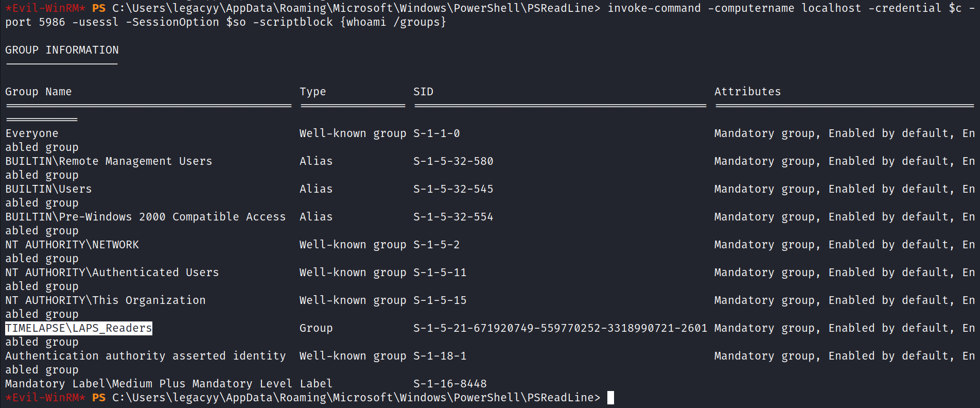Click the GROUP INFORMATION heading
The width and height of the screenshot is (980, 408).
point(62,50)
